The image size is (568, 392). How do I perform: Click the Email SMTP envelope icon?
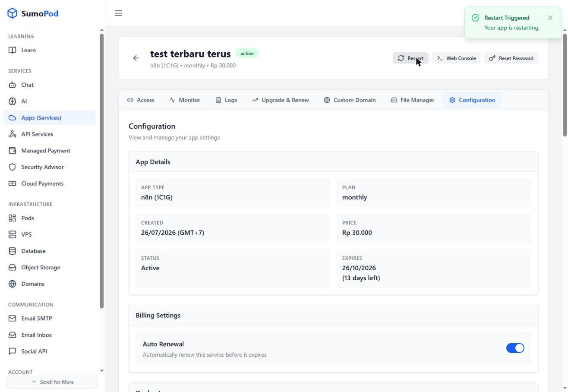13,318
